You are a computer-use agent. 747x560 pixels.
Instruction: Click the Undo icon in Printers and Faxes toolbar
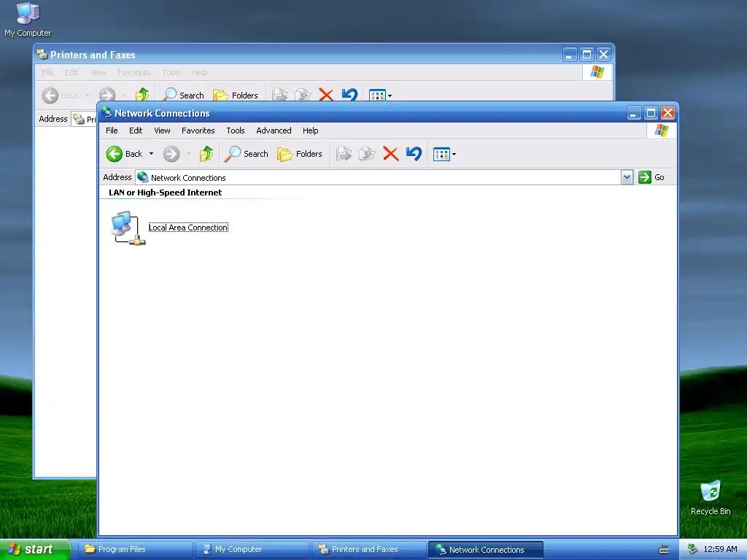[x=349, y=94]
